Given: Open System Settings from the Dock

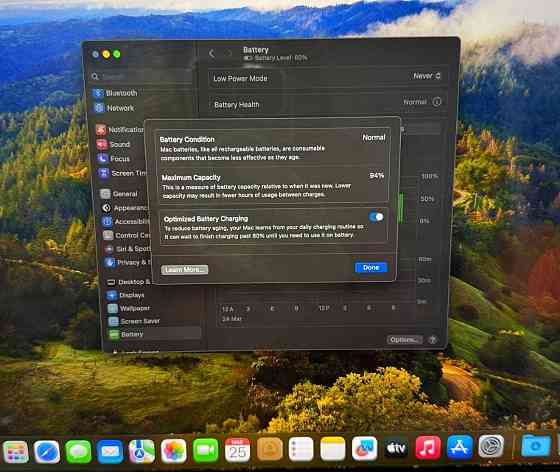Looking at the screenshot, I should click(x=491, y=446).
